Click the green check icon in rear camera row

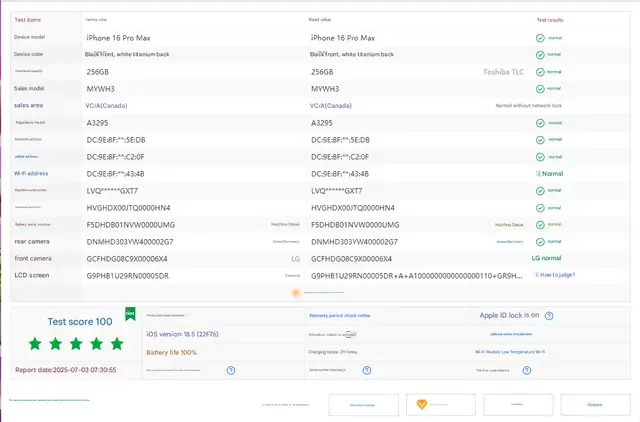(x=540, y=242)
